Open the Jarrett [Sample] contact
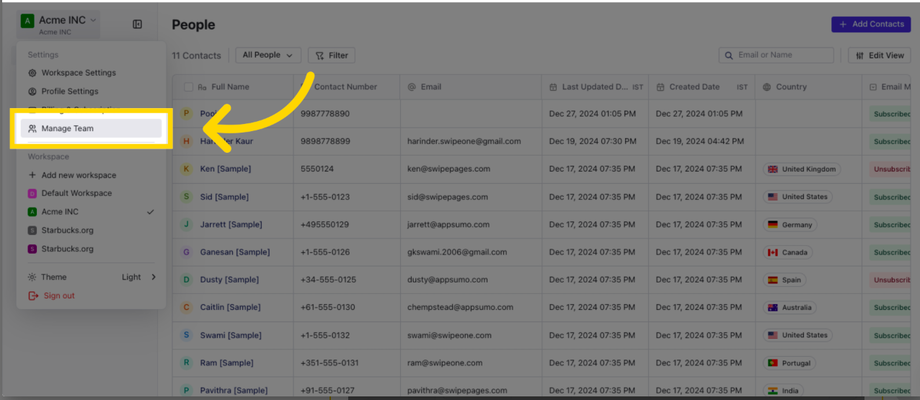The width and height of the screenshot is (920, 400). pos(231,225)
